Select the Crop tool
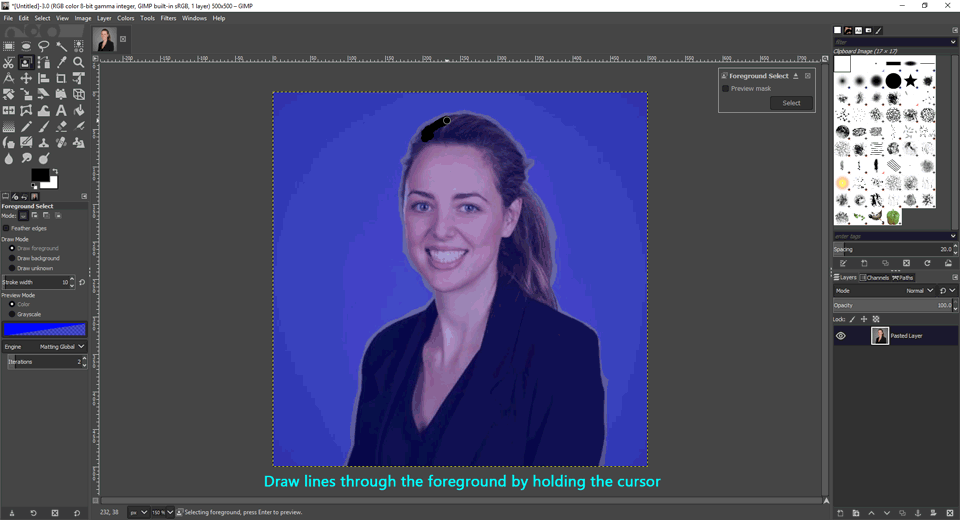The height and width of the screenshot is (520, 960). click(61, 78)
